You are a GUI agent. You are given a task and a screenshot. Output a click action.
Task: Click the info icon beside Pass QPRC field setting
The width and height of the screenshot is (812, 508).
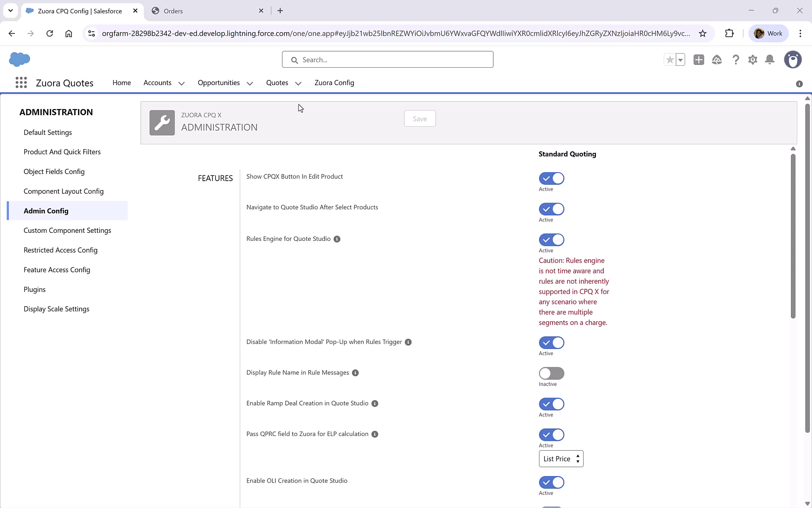[375, 434]
